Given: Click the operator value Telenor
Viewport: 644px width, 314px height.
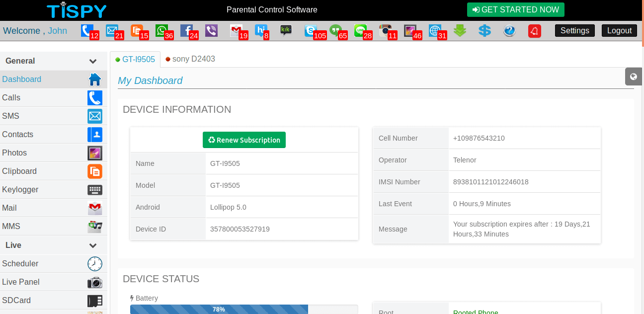Looking at the screenshot, I should tap(465, 160).
